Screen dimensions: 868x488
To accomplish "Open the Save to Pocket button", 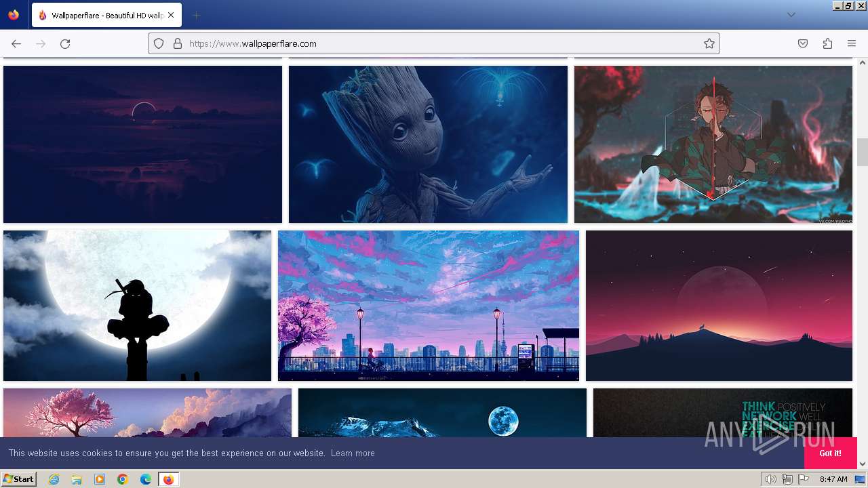I will [803, 43].
